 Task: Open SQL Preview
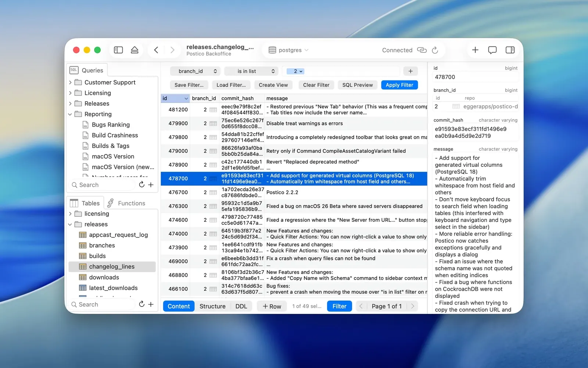point(358,85)
